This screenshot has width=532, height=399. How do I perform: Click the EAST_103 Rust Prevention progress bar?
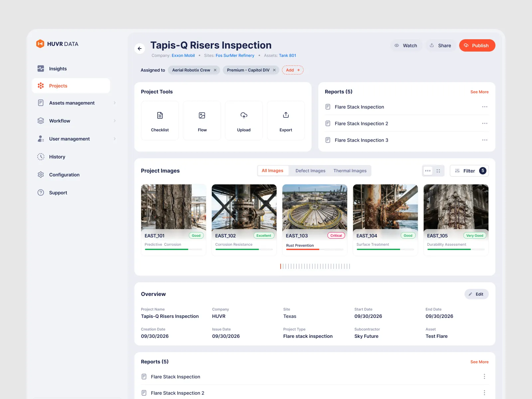(315, 249)
